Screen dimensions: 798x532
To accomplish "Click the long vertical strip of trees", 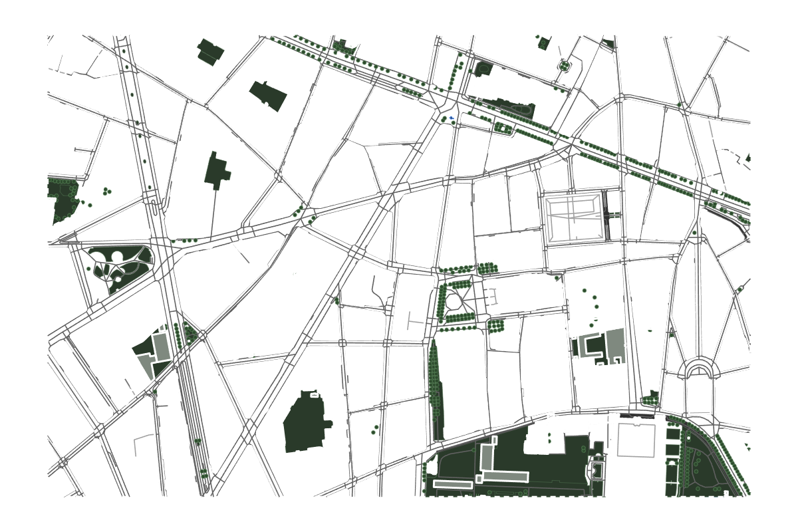I will (x=436, y=390).
